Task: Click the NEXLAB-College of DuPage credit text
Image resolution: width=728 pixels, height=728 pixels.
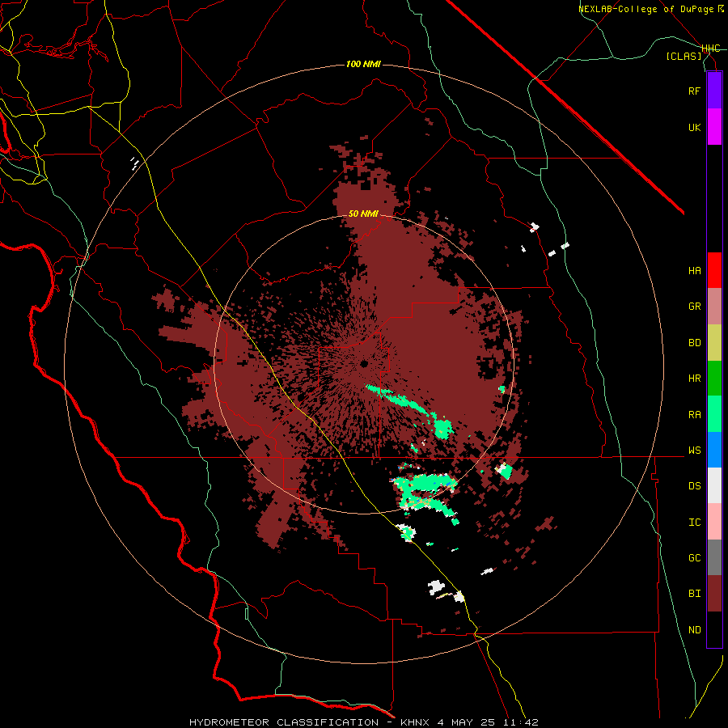Action: tap(651, 9)
